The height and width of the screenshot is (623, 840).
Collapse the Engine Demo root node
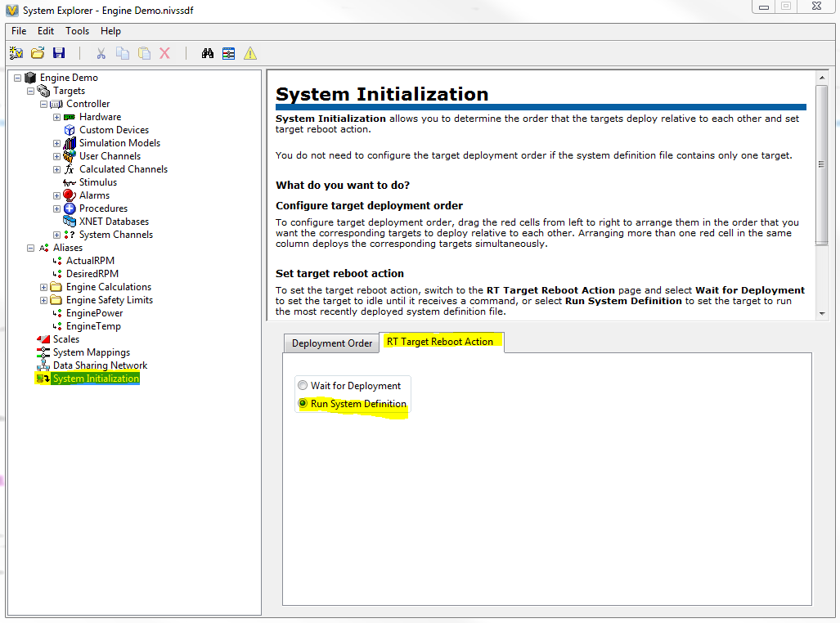(x=18, y=78)
